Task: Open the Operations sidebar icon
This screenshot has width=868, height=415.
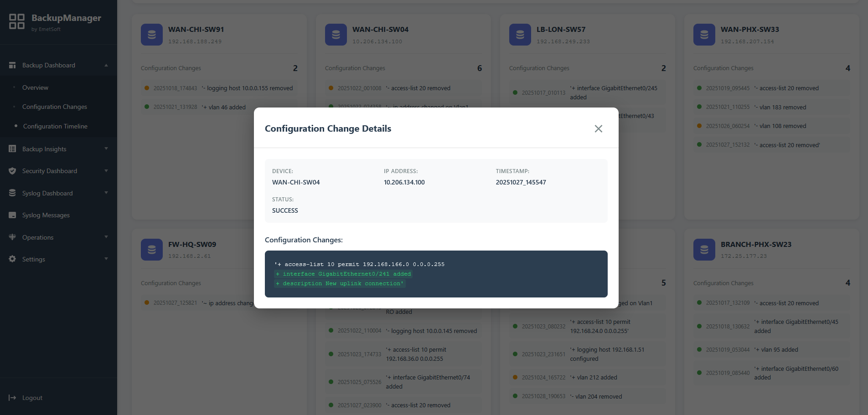Action: click(x=12, y=237)
